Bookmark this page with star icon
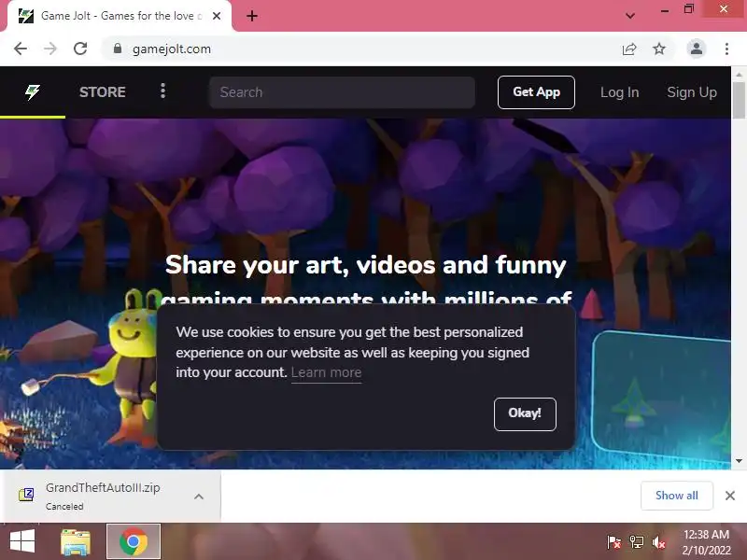Image resolution: width=747 pixels, height=560 pixels. (x=659, y=49)
